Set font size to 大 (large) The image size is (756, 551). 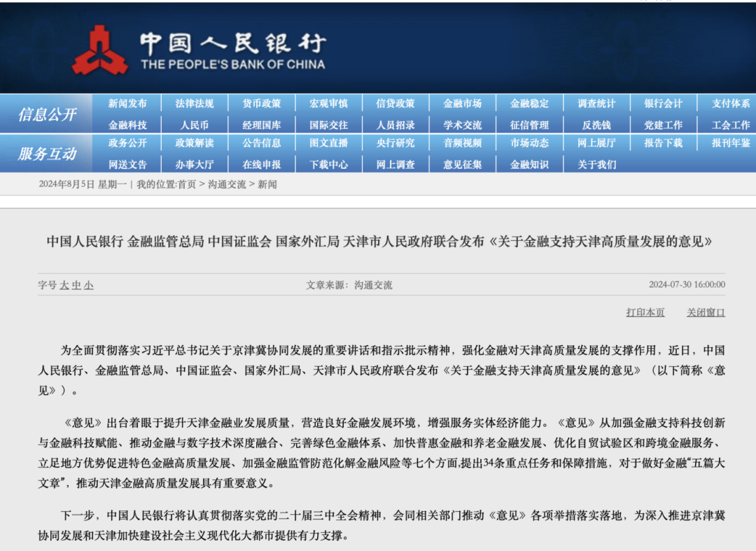click(64, 286)
